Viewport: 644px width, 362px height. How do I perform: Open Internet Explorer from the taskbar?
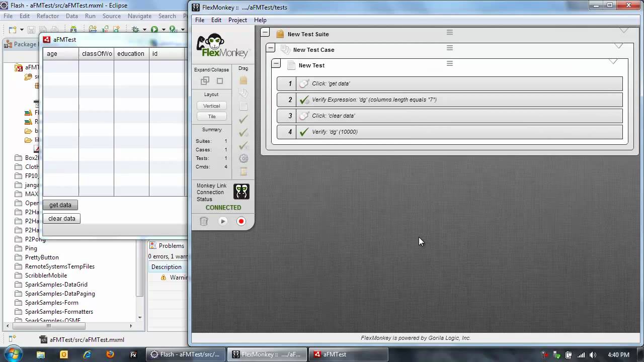87,354
